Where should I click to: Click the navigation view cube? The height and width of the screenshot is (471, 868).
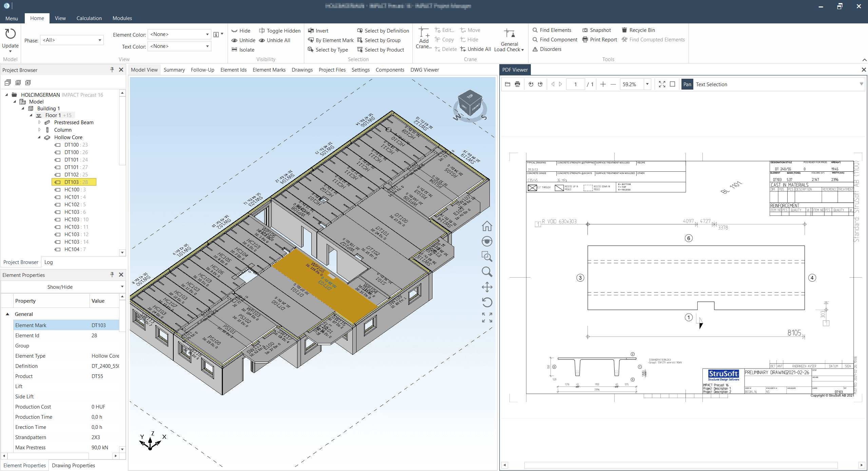pyautogui.click(x=469, y=104)
